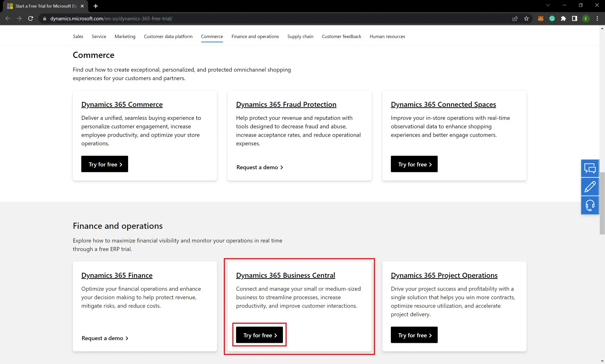Try Connected Spaces for free
This screenshot has width=605, height=364.
[414, 164]
